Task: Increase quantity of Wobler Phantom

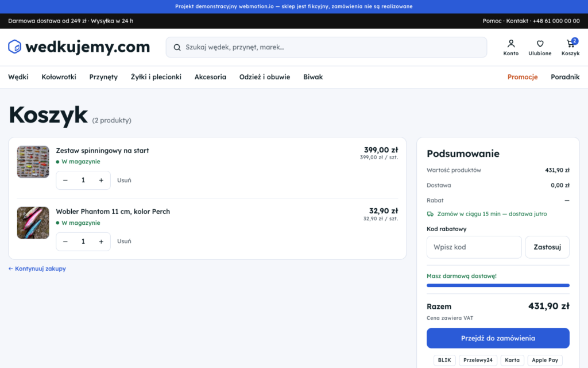Action: click(x=101, y=241)
